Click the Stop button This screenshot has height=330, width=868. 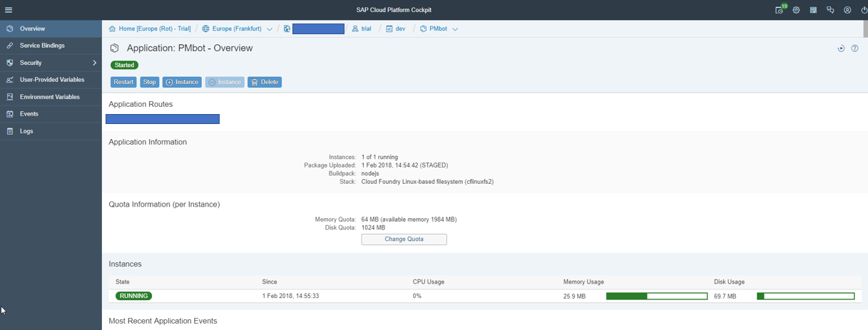click(150, 82)
